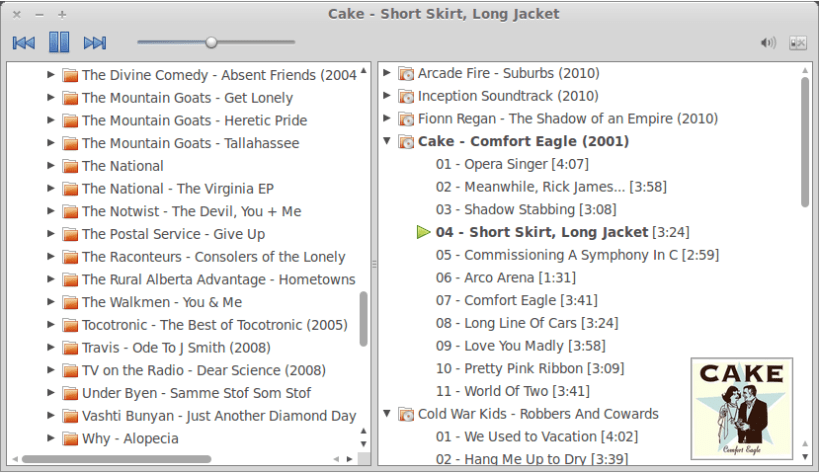This screenshot has width=819, height=474.
Task: Click The National - The Virginia EP folder icon
Action: pyautogui.click(x=70, y=189)
